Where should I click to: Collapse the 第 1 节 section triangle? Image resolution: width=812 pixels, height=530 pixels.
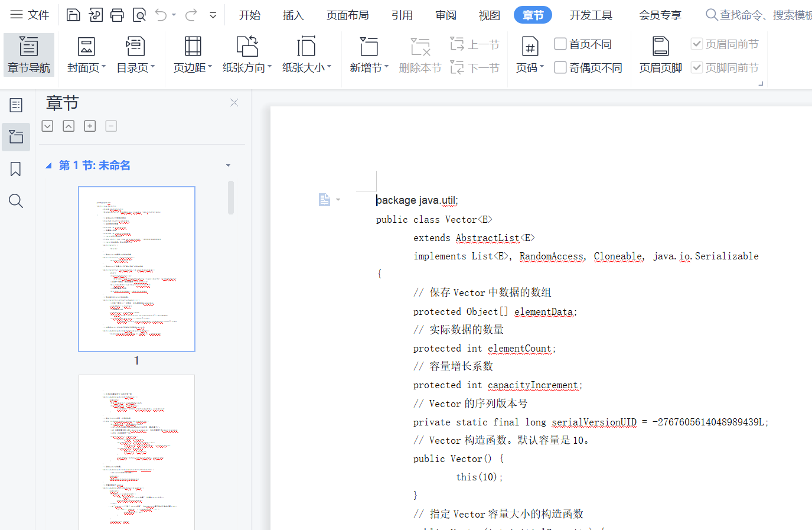click(49, 165)
